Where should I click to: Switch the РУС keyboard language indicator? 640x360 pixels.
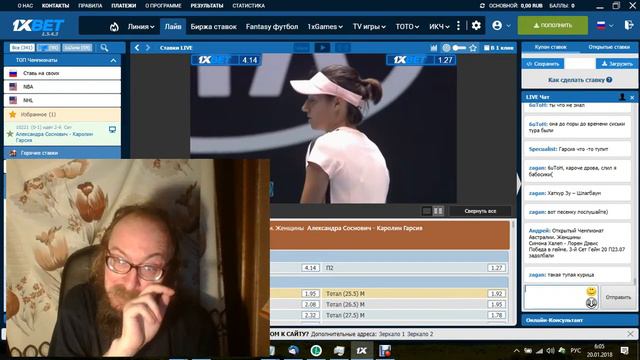coord(576,351)
